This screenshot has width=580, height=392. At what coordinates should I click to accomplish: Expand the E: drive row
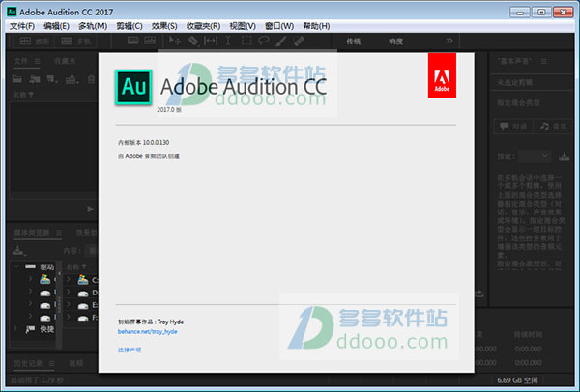pyautogui.click(x=68, y=305)
